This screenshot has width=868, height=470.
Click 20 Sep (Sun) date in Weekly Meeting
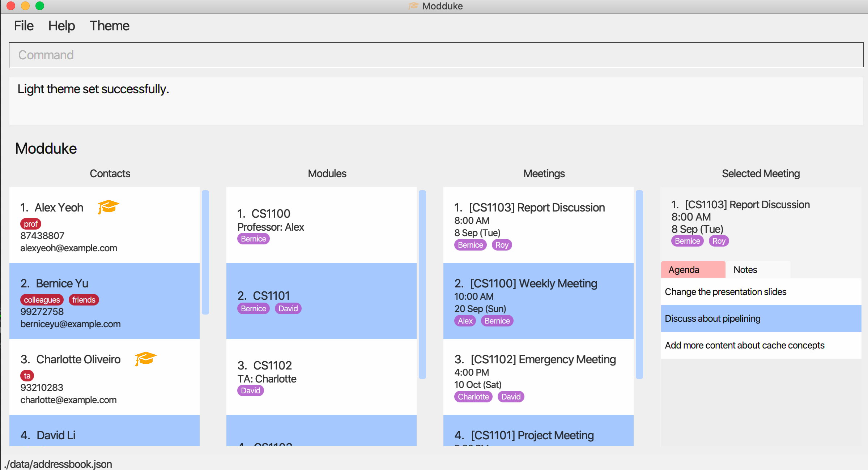(x=480, y=309)
